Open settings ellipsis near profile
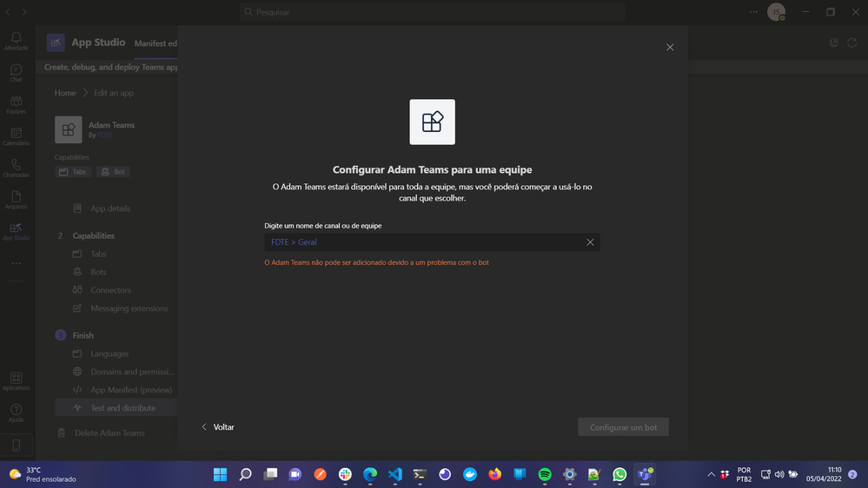The image size is (868, 488). pos(753,11)
